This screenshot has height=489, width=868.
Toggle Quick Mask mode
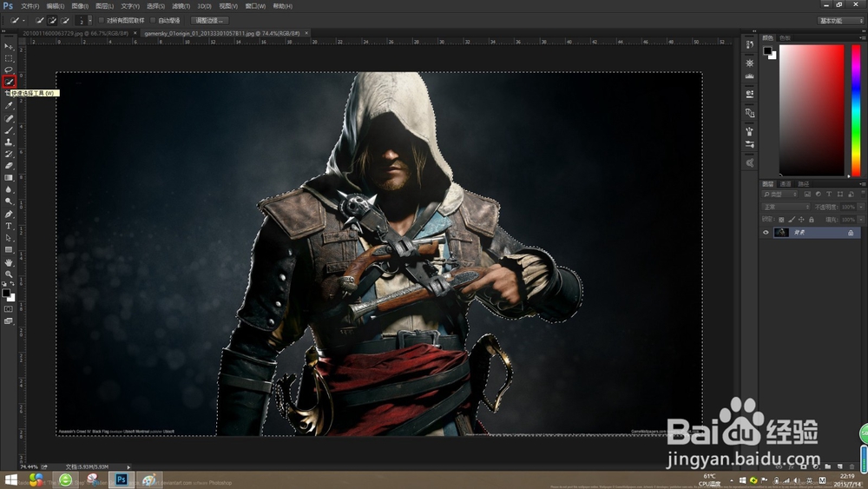[x=9, y=309]
